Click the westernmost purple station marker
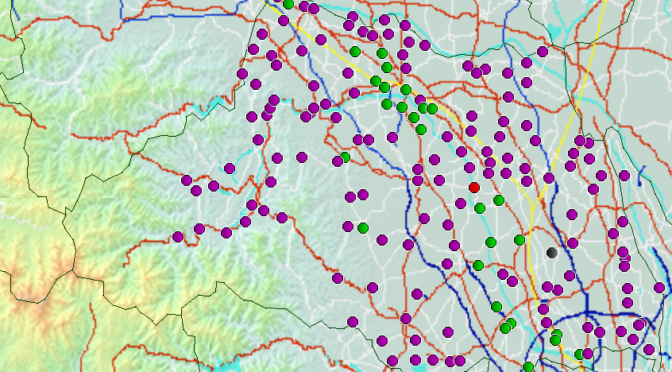Viewport: 672px width, 372px height. click(178, 236)
